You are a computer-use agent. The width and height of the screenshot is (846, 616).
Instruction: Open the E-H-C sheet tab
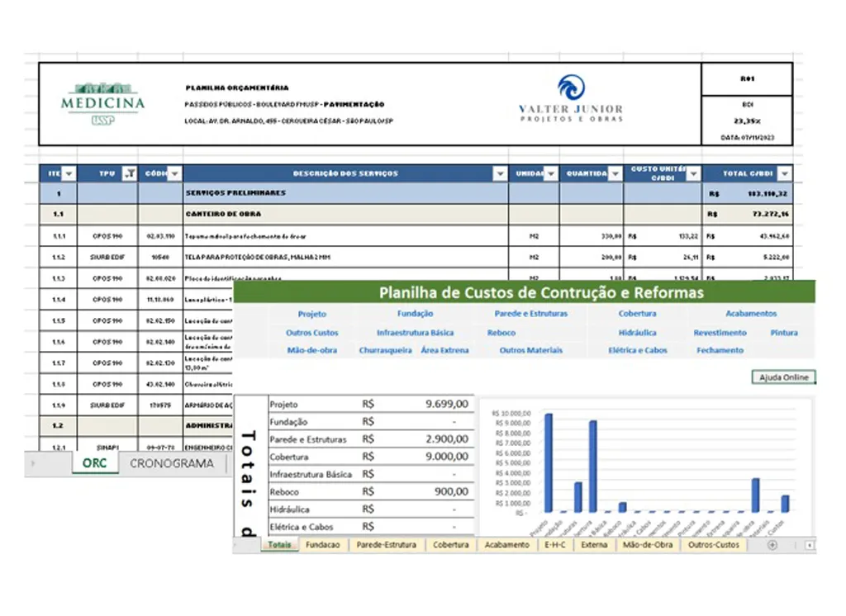555,545
